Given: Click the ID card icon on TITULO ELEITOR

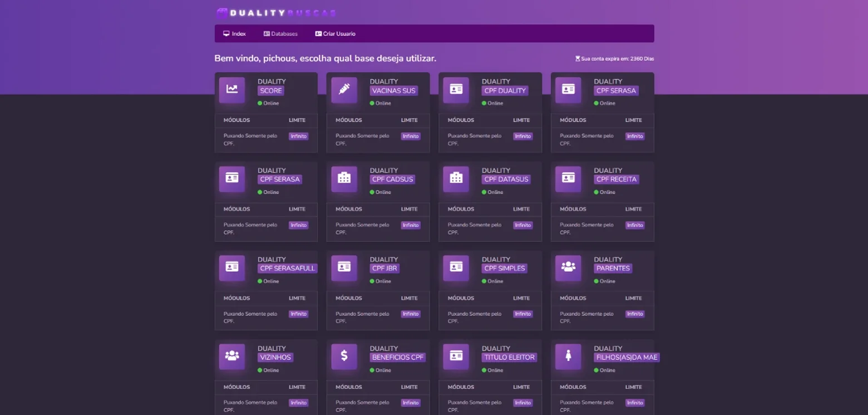Looking at the screenshot, I should (x=456, y=357).
